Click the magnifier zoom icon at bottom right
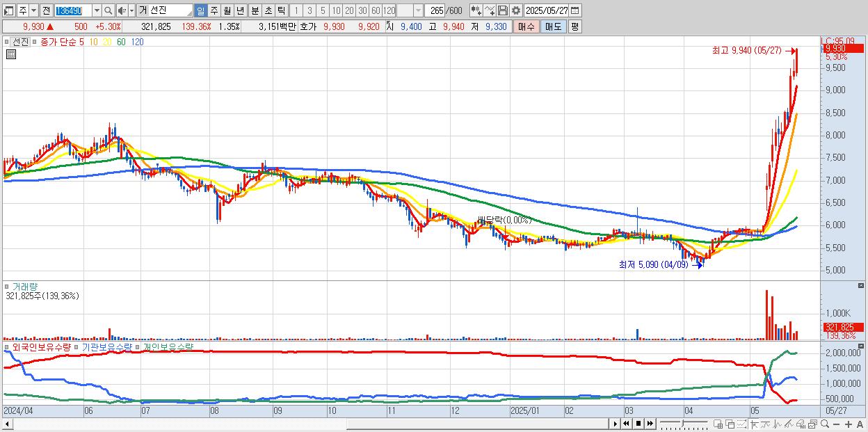The height and width of the screenshot is (432, 868). click(x=825, y=424)
